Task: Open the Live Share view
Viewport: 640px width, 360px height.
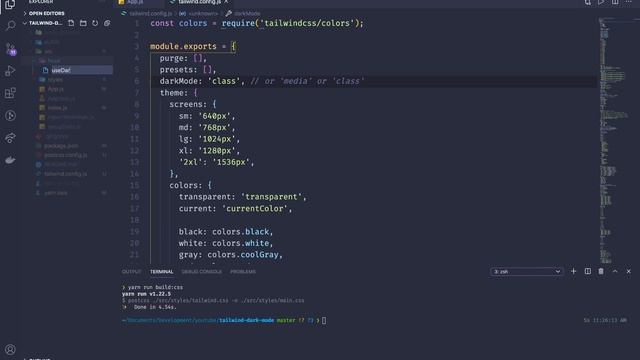Action: [x=10, y=138]
